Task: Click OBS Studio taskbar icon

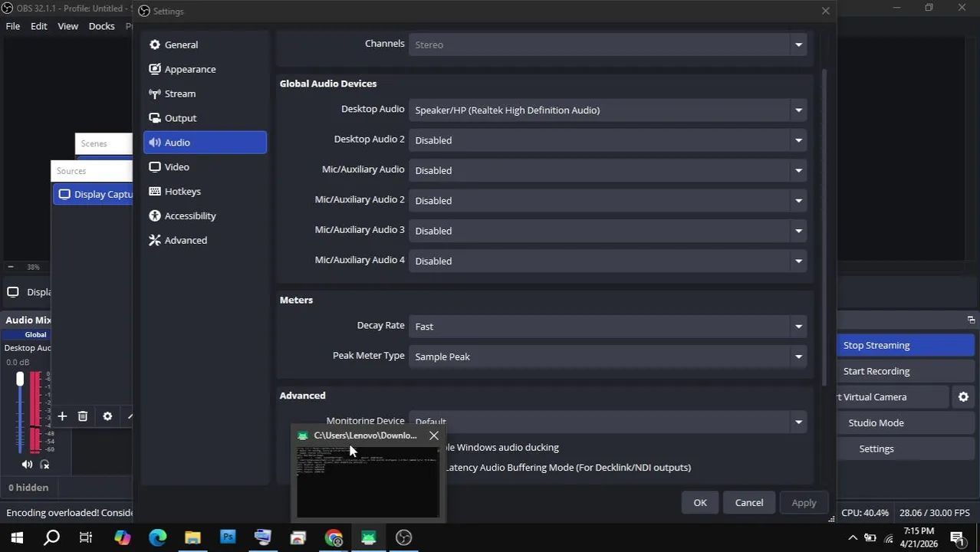Action: tap(404, 538)
